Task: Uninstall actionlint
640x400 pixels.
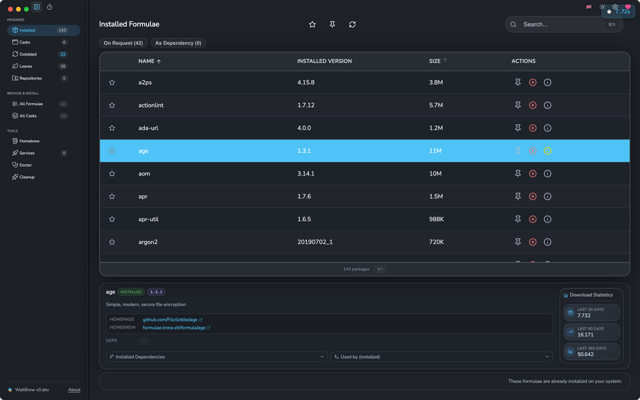Action: click(533, 105)
